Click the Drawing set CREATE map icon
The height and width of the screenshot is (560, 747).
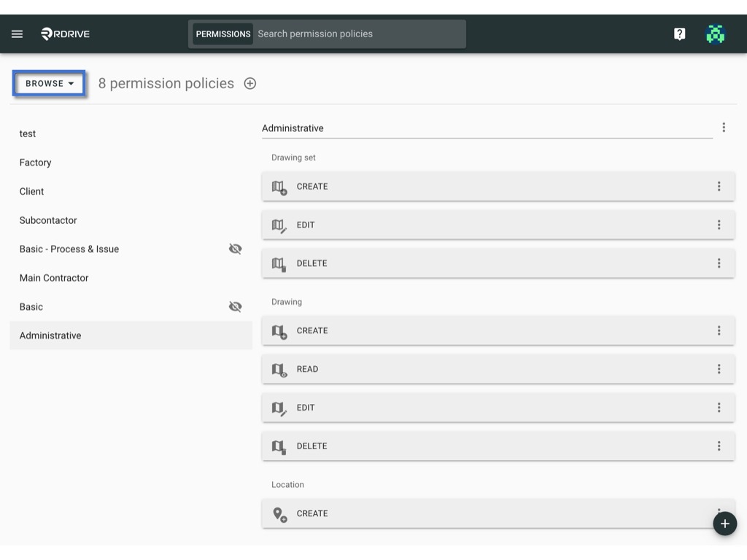point(279,187)
